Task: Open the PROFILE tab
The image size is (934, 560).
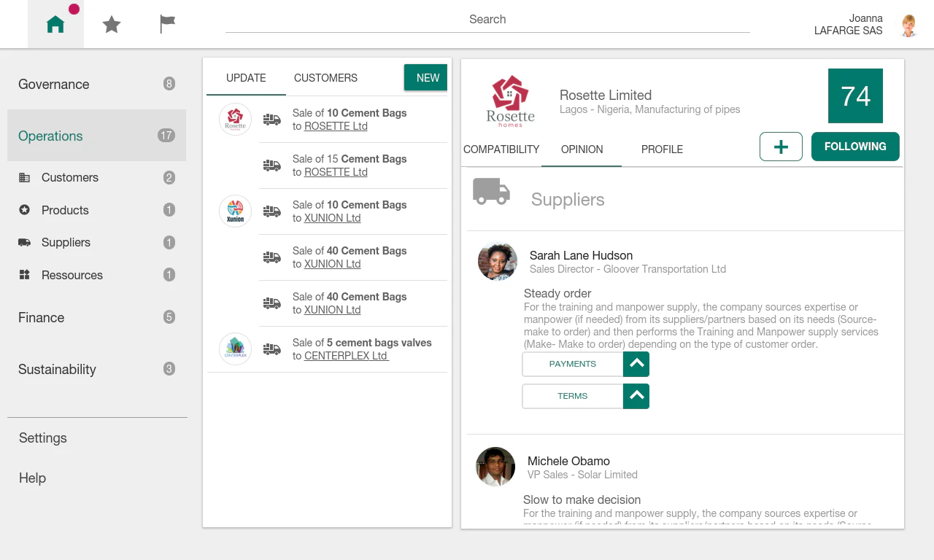Action: (662, 149)
